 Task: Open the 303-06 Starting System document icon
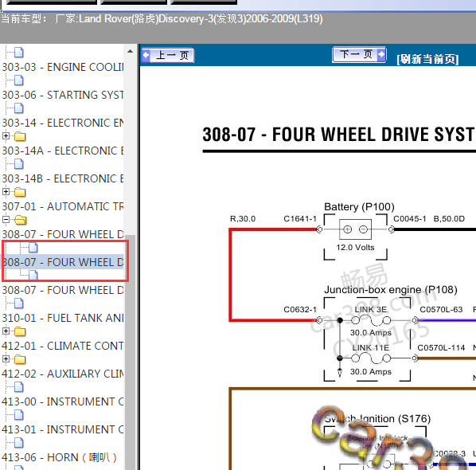click(19, 80)
